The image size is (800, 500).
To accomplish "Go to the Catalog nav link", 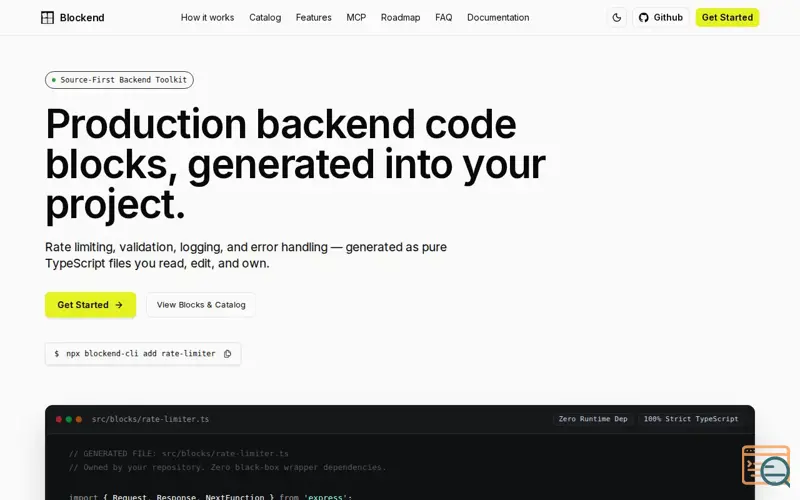I will click(265, 18).
